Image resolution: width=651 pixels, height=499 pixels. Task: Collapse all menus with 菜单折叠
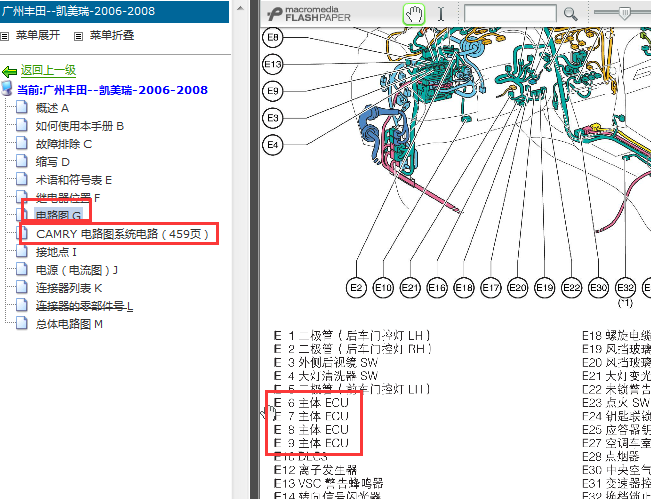[x=112, y=35]
